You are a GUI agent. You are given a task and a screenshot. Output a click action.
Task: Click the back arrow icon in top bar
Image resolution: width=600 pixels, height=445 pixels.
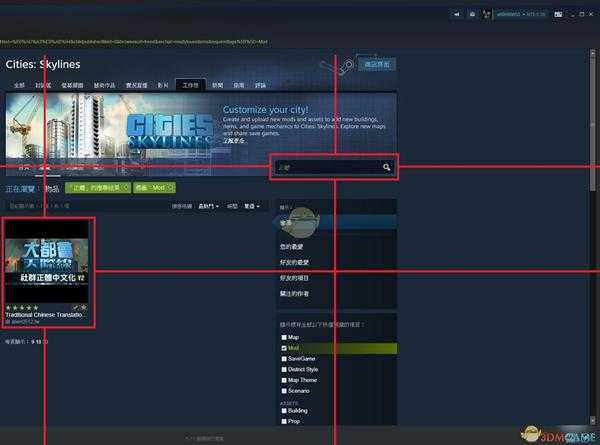pos(457,13)
